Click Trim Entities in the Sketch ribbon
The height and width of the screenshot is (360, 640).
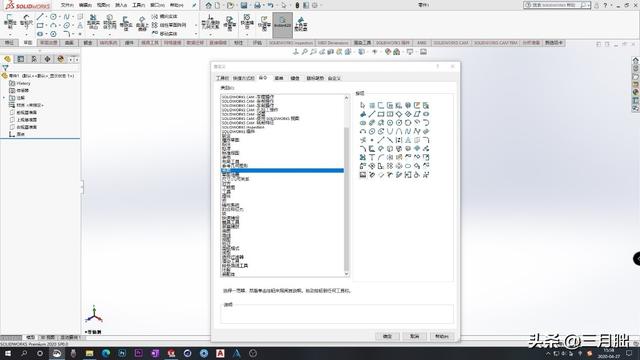click(93, 22)
